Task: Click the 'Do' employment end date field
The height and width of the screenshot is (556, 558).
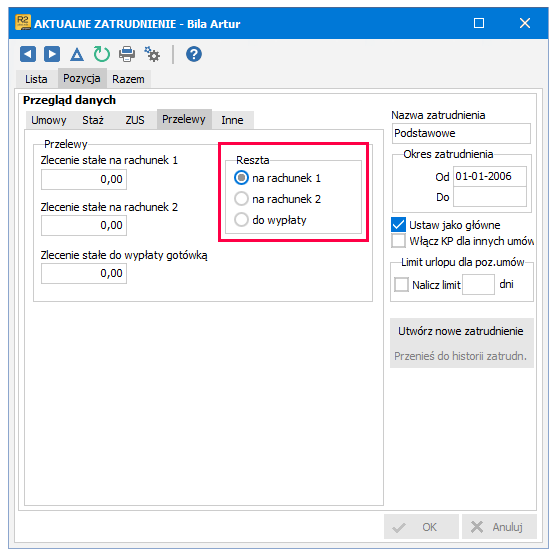Action: point(490,196)
